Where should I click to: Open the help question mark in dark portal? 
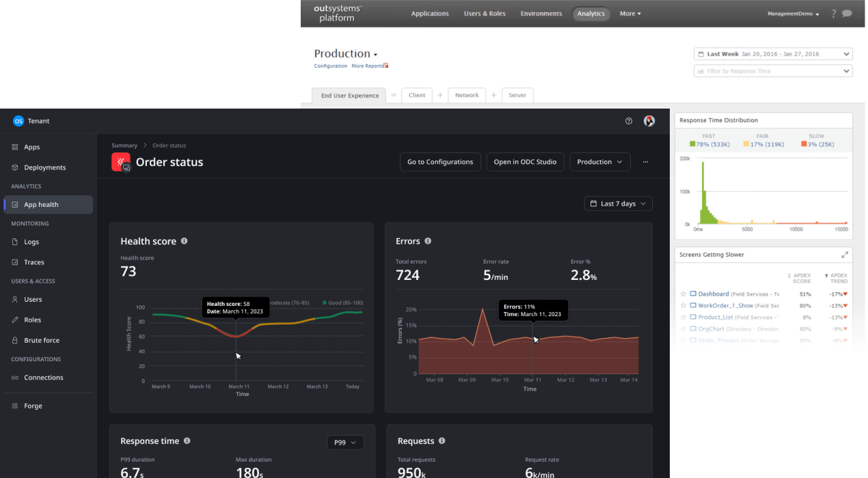[x=629, y=121]
